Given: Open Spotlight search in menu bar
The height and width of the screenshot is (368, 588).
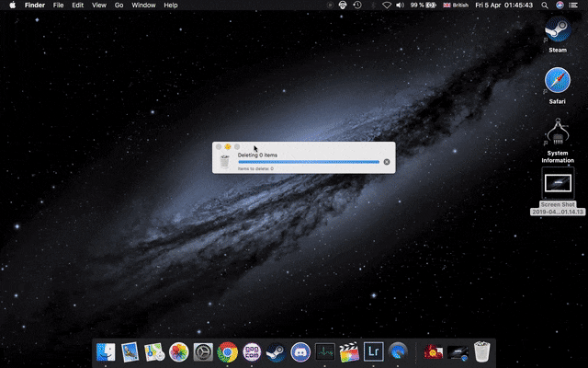Looking at the screenshot, I should coord(545,6).
